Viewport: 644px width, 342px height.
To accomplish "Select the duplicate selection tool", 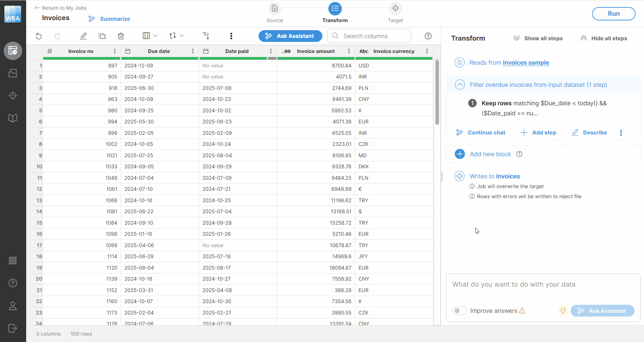I will [x=102, y=36].
